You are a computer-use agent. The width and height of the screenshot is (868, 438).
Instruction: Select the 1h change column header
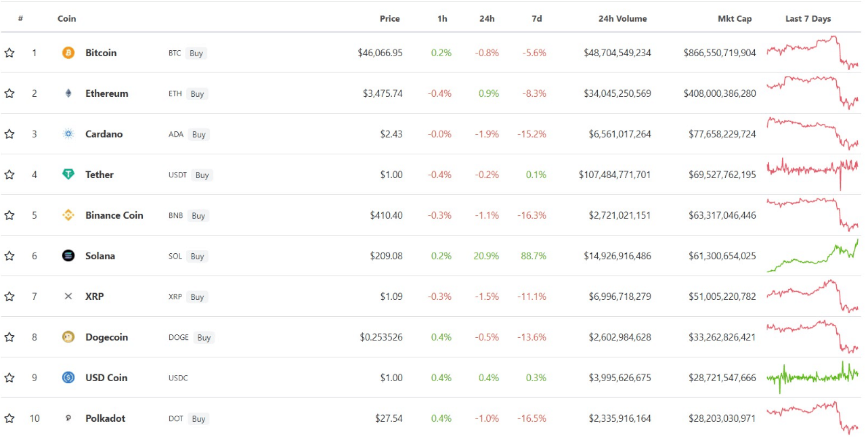441,18
